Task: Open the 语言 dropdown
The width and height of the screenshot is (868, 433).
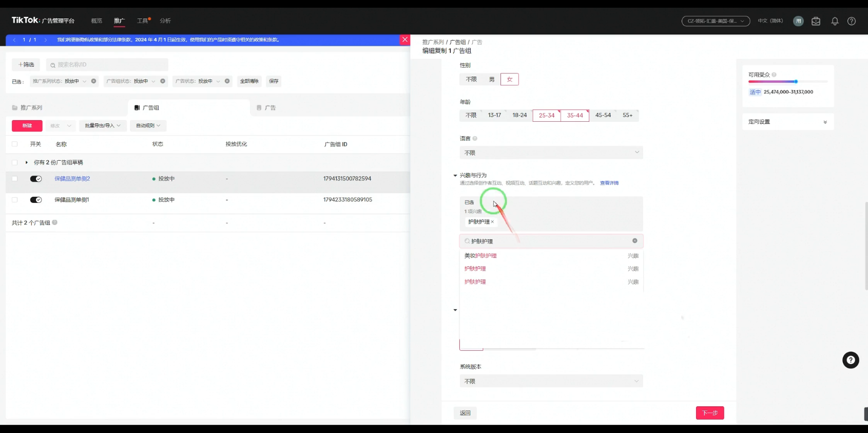Action: [x=551, y=153]
